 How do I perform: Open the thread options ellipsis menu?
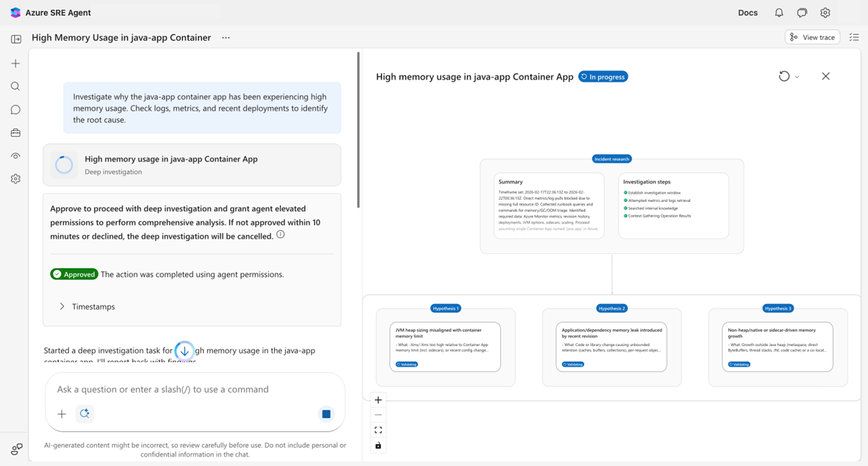click(226, 38)
